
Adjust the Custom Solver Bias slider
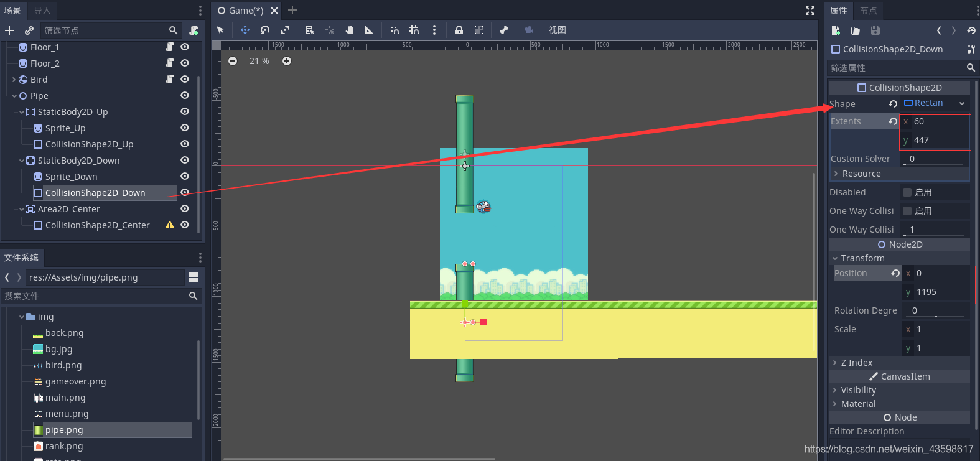[935, 159]
